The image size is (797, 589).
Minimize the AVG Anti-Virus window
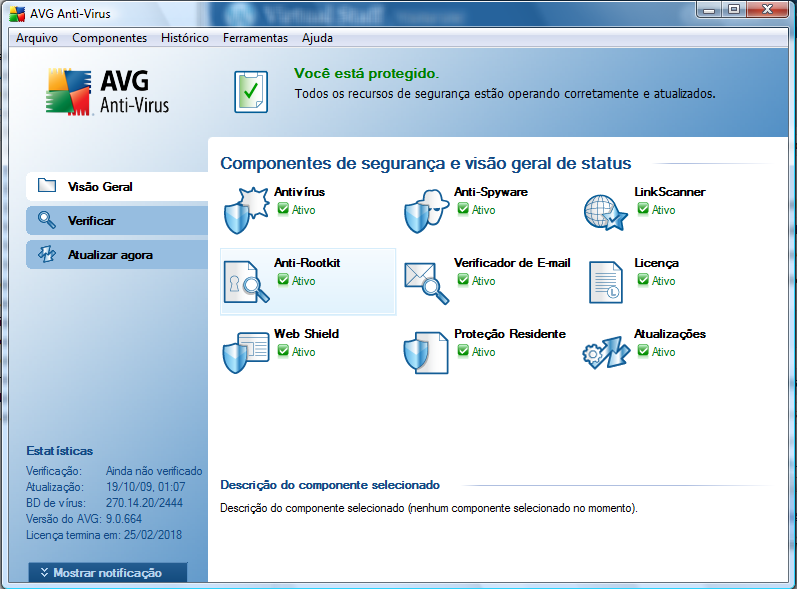(x=710, y=10)
